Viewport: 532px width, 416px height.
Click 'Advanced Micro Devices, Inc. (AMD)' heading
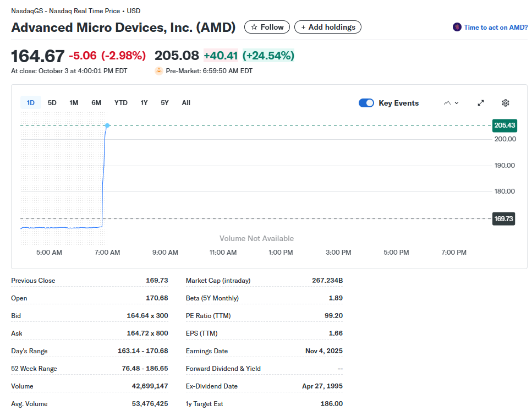tap(123, 28)
